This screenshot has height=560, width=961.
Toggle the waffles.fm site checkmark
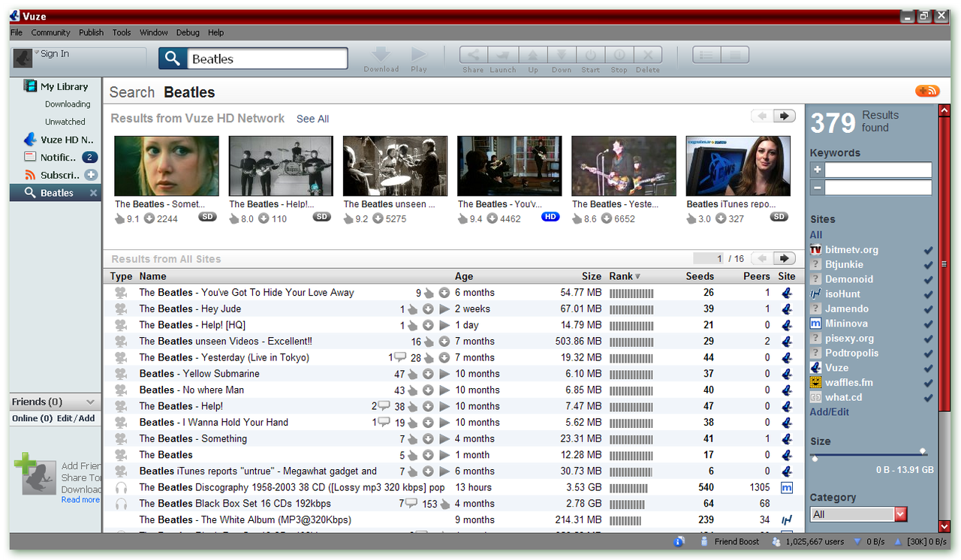pyautogui.click(x=928, y=383)
